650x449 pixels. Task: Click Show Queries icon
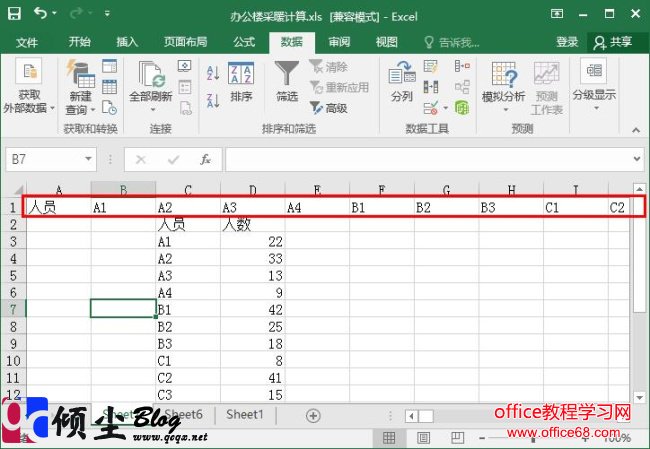[x=109, y=66]
